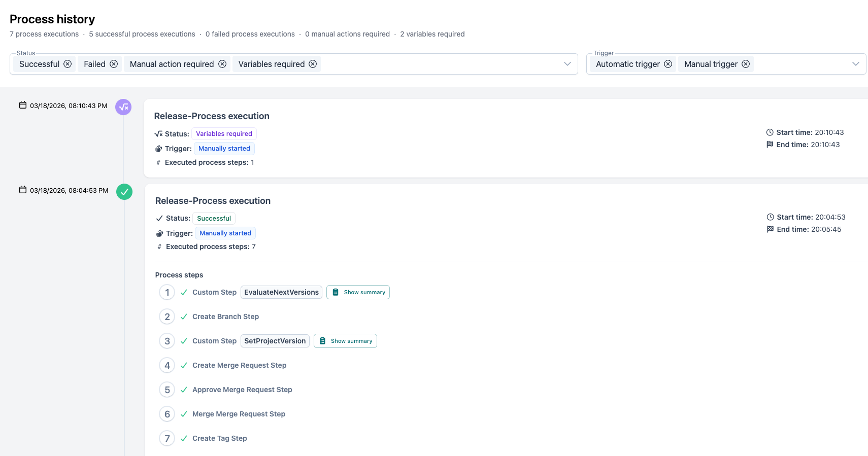The image size is (868, 456).
Task: Expand the Trigger filter dropdown
Action: click(x=855, y=64)
